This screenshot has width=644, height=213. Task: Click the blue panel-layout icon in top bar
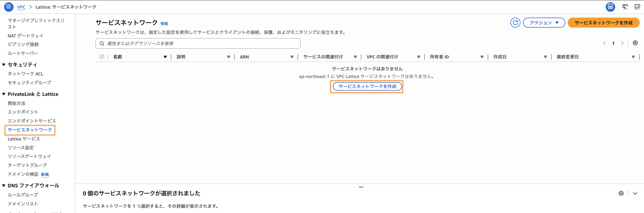point(610,7)
